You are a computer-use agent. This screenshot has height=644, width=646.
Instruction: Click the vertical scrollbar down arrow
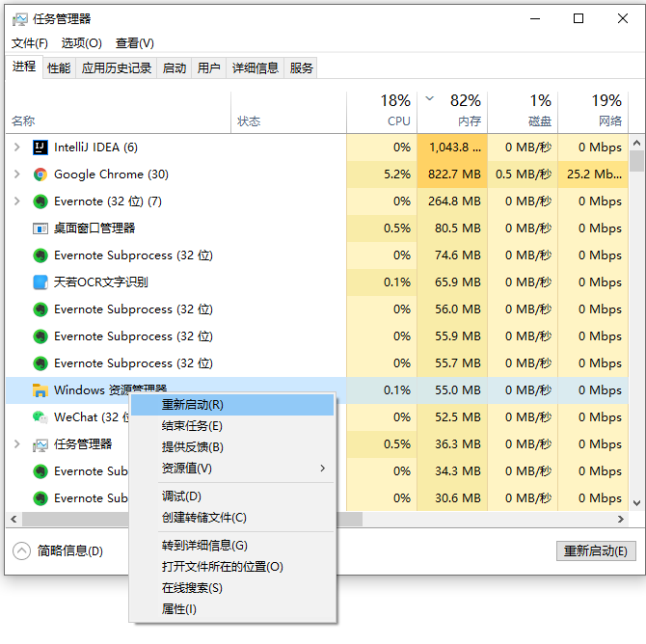click(636, 503)
